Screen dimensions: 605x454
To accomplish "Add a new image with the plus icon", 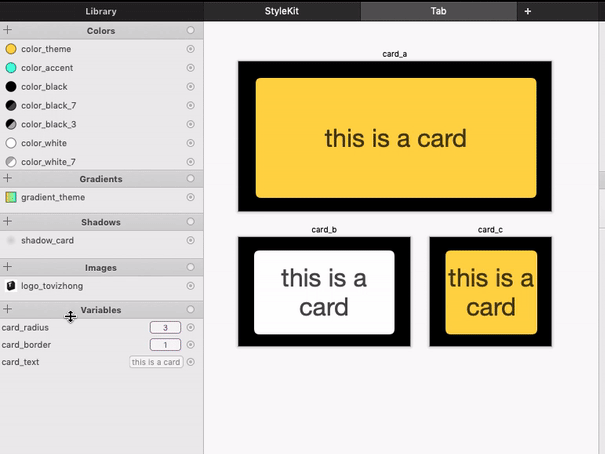I will (x=8, y=267).
